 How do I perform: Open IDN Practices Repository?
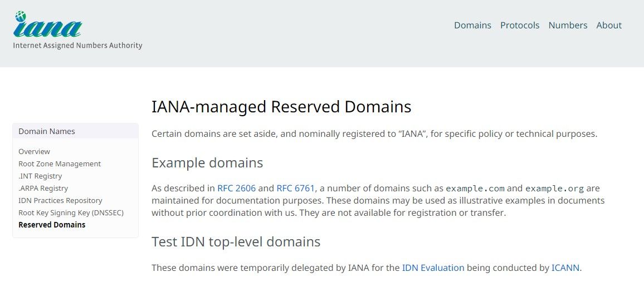60,200
